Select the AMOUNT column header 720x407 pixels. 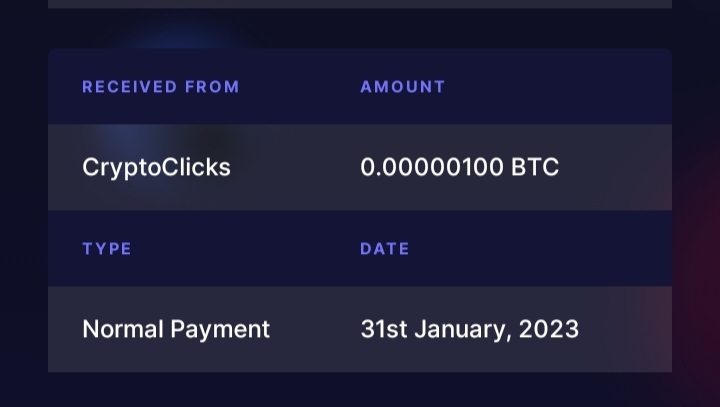403,87
